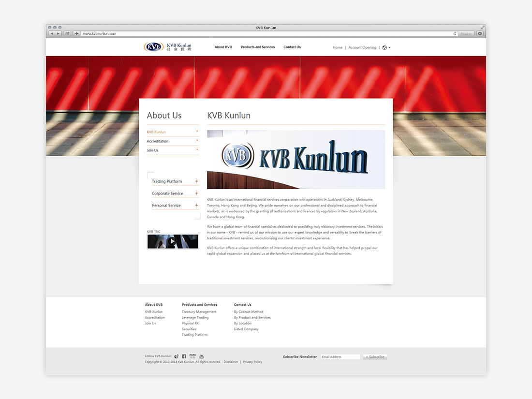The height and width of the screenshot is (399, 532).
Task: Click the footer About KVB heading
Action: [154, 305]
